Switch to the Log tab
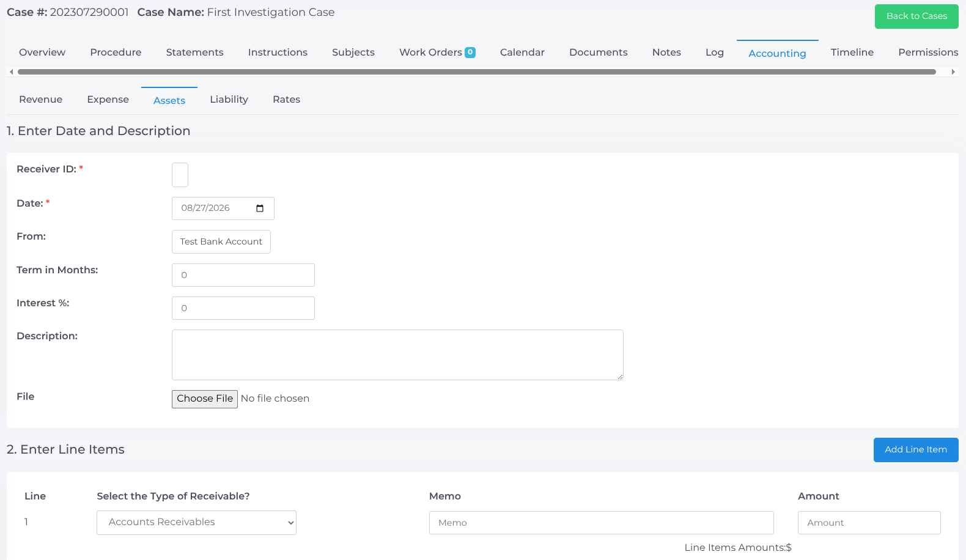Screen dimensions: 966x560 coord(714,53)
